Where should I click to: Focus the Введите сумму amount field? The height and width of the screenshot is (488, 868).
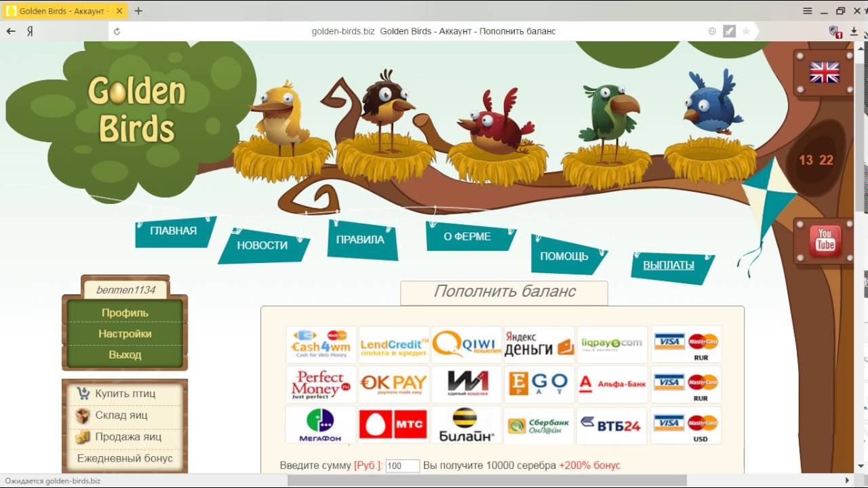click(402, 466)
